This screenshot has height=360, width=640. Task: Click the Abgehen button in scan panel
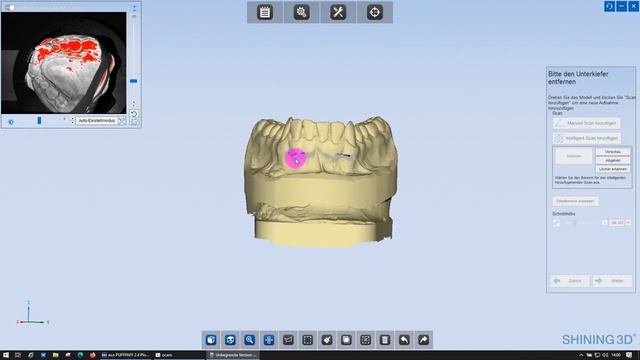(613, 160)
